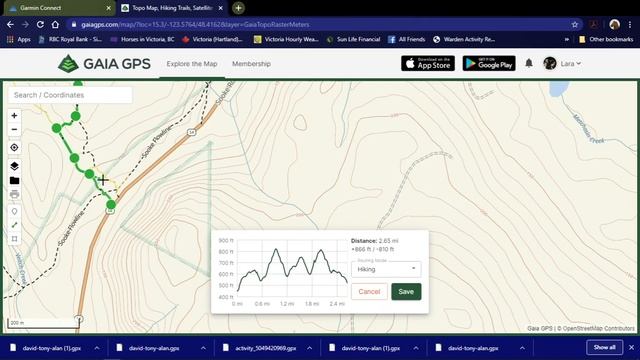Open the Membership menu item
This screenshot has height=360, width=640.
pyautogui.click(x=251, y=64)
